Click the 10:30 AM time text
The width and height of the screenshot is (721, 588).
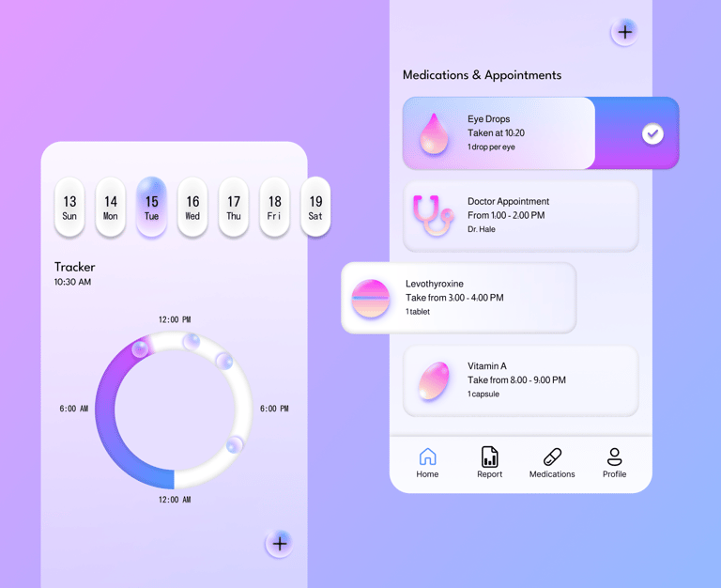pyautogui.click(x=72, y=282)
